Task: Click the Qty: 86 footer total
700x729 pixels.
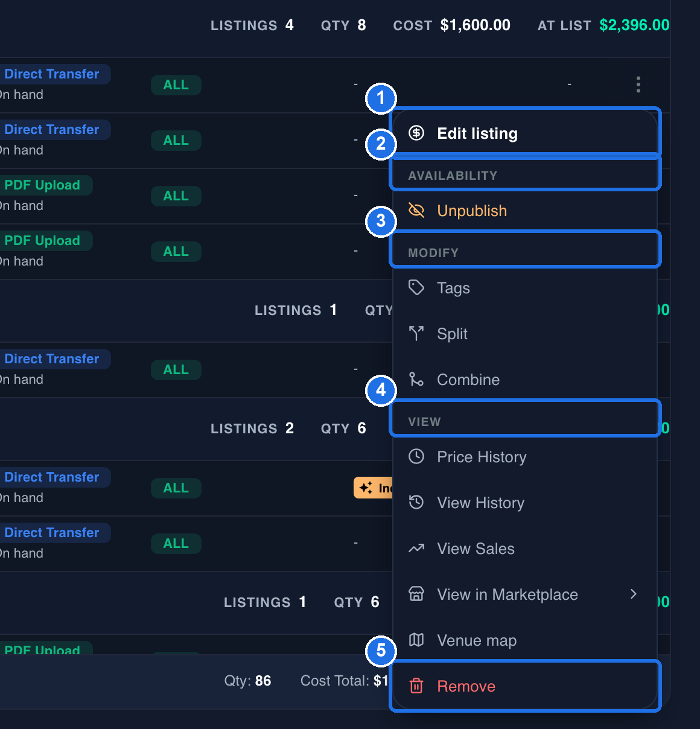Action: [x=247, y=681]
